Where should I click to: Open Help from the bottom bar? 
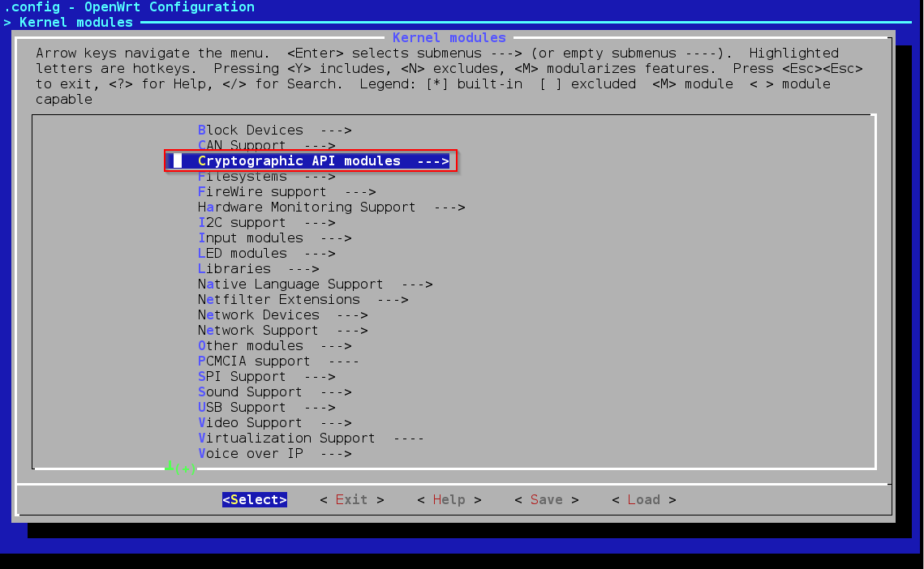click(x=449, y=500)
